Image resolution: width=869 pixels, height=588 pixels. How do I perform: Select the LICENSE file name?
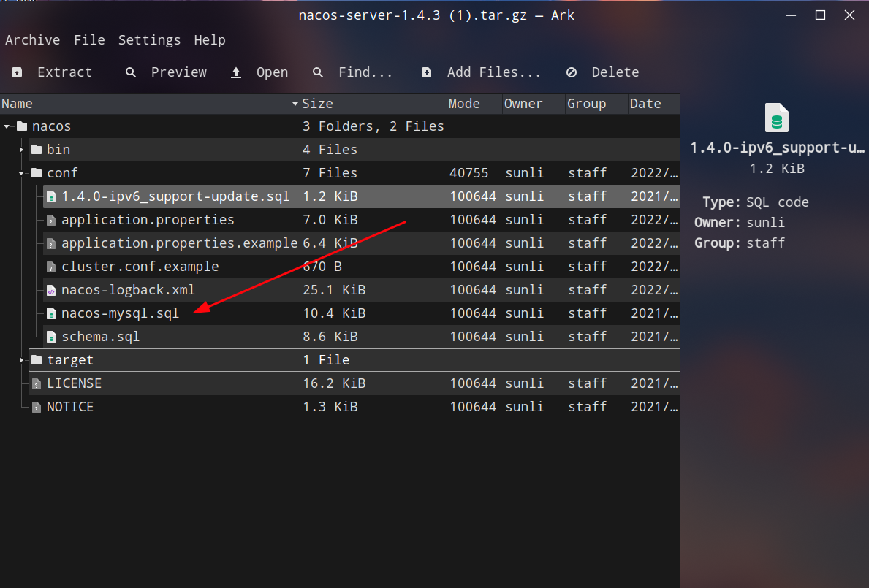[x=75, y=383]
